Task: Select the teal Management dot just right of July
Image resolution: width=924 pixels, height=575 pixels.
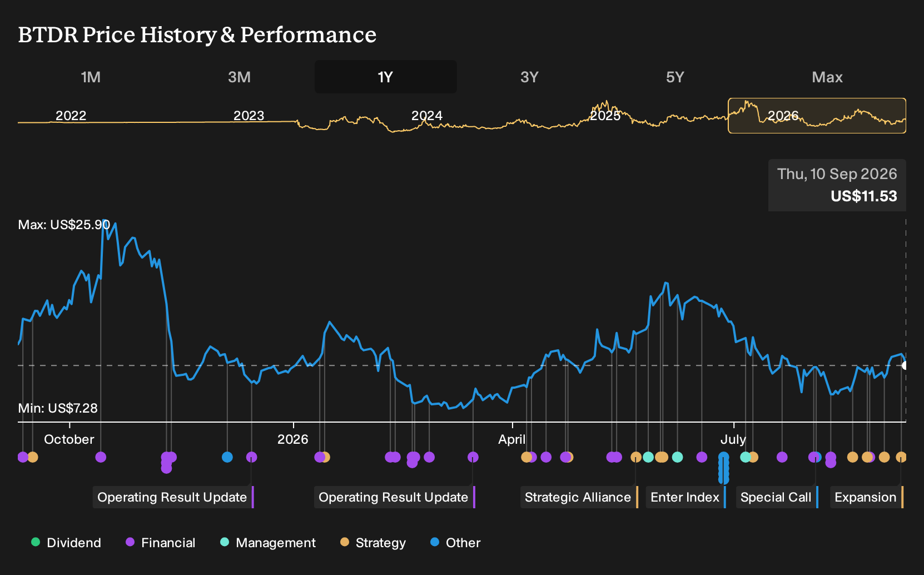Action: point(746,457)
